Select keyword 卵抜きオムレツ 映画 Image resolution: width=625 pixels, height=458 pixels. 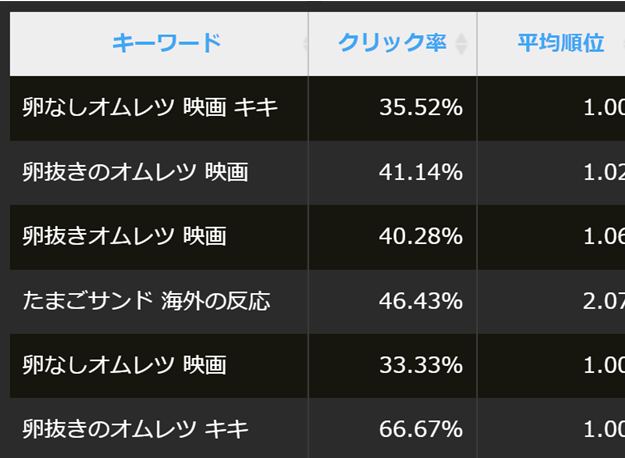coord(124,236)
